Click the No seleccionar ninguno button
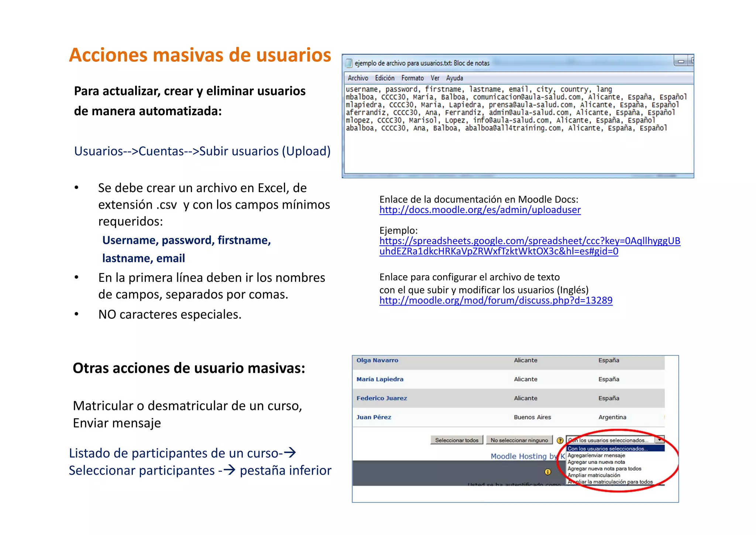 tap(519, 440)
